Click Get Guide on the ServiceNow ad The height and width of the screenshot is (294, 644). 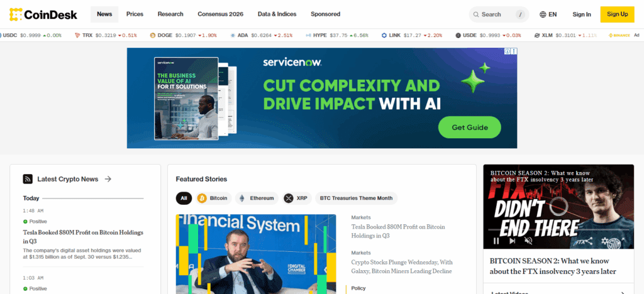click(x=469, y=127)
